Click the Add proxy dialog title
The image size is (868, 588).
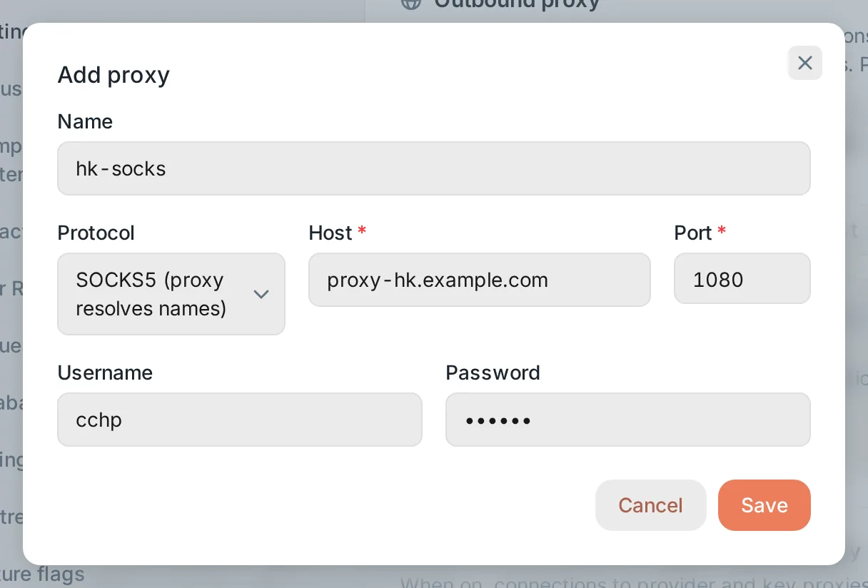click(113, 75)
